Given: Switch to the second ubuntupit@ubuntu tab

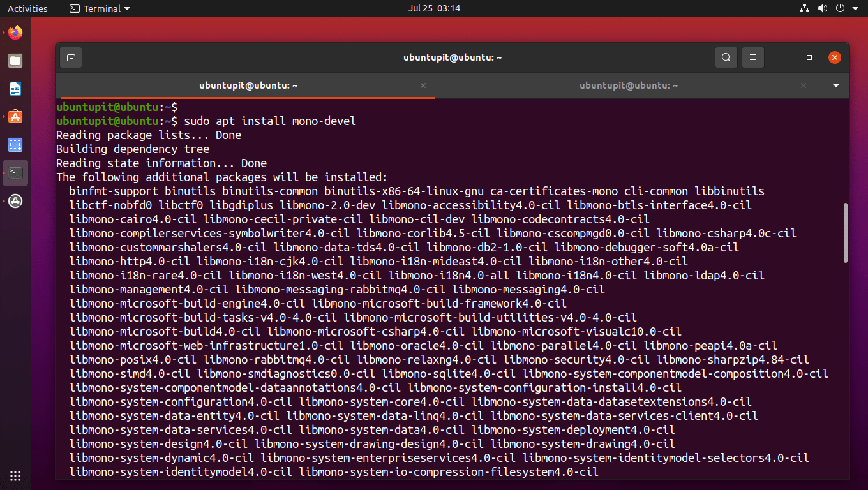Looking at the screenshot, I should pos(628,85).
